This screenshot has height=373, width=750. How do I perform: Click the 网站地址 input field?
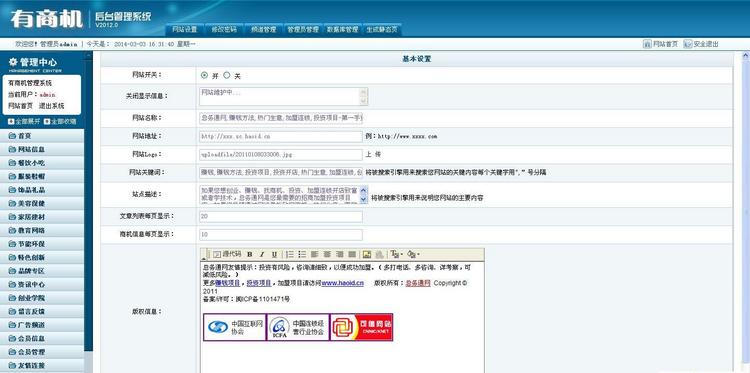click(281, 136)
